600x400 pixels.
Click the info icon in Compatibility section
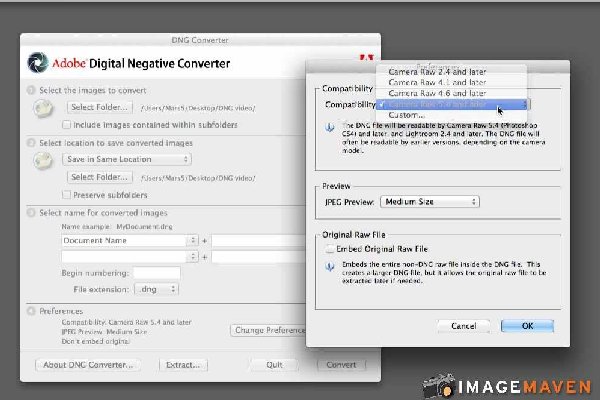(x=329, y=127)
